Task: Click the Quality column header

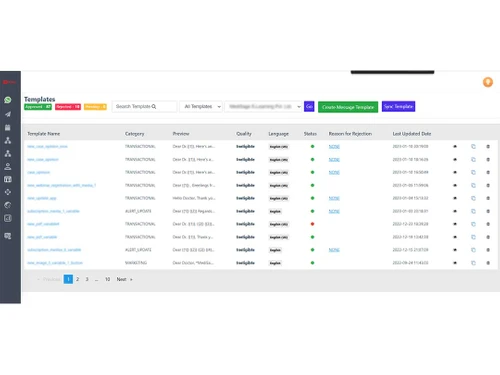Action: point(244,134)
